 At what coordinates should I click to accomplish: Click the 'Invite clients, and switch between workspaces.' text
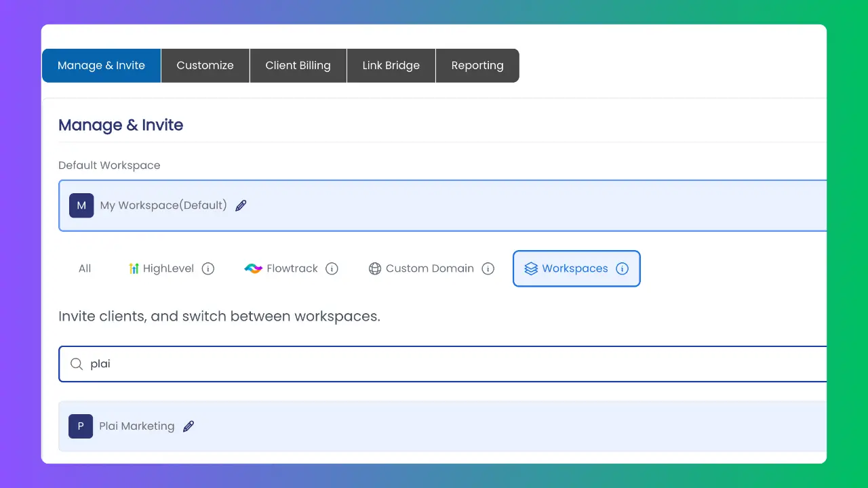219,317
